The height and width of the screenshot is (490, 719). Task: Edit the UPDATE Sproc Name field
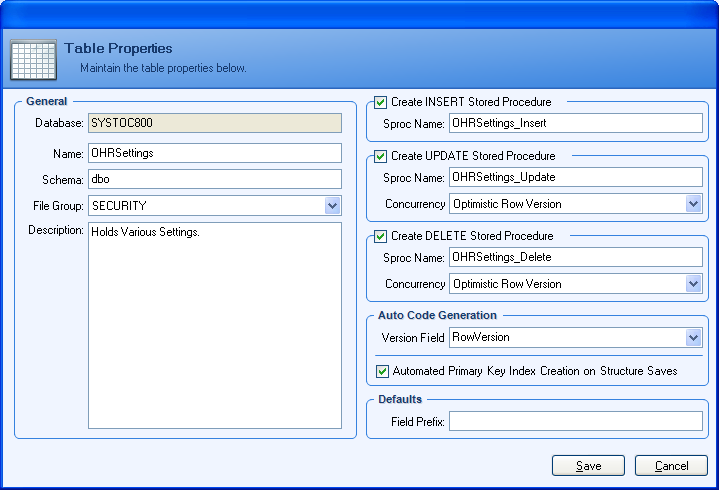(x=575, y=177)
